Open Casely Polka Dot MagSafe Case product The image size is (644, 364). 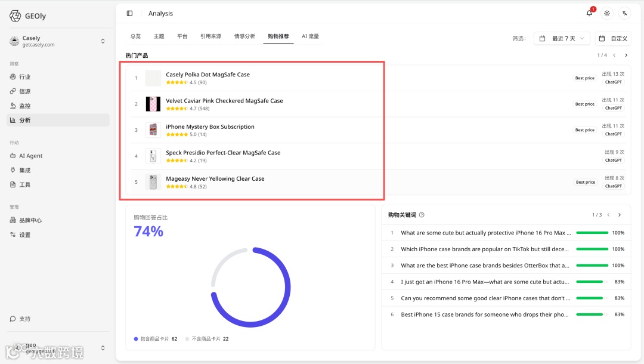click(208, 75)
